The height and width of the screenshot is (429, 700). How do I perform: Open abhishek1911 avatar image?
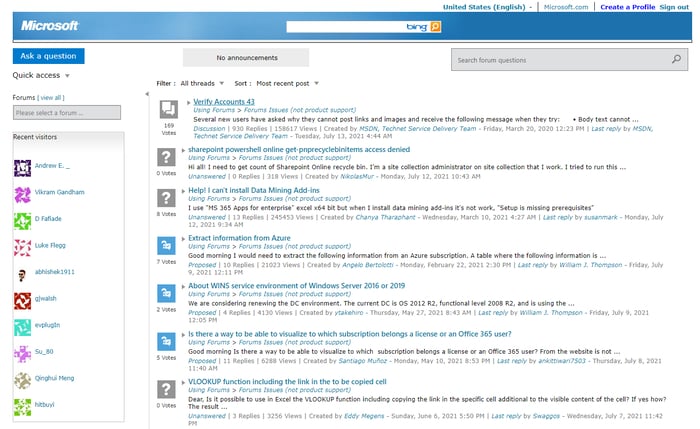click(x=22, y=275)
